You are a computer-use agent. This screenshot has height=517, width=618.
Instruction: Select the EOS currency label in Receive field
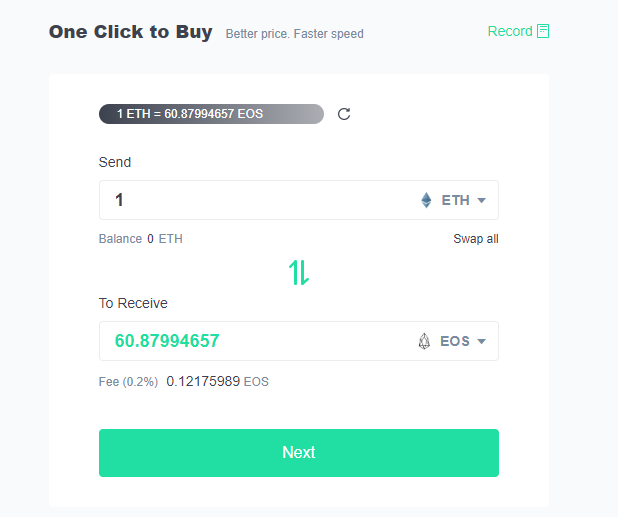tap(455, 341)
